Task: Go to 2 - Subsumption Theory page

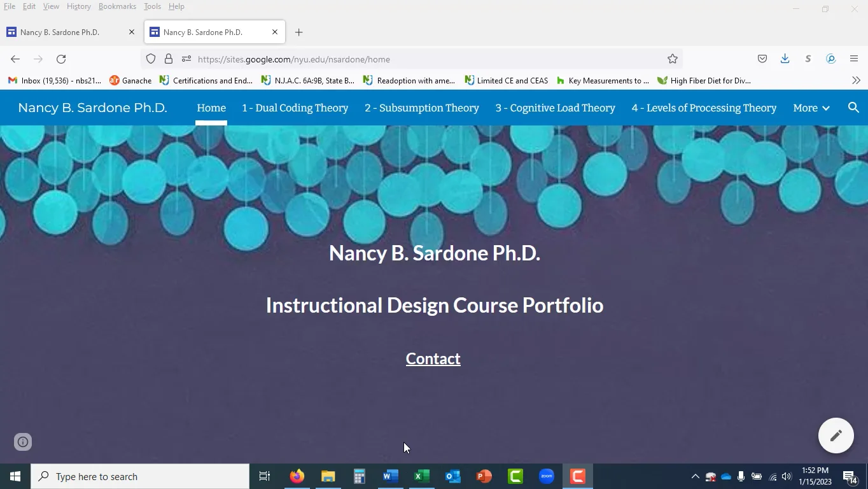Action: point(422,108)
